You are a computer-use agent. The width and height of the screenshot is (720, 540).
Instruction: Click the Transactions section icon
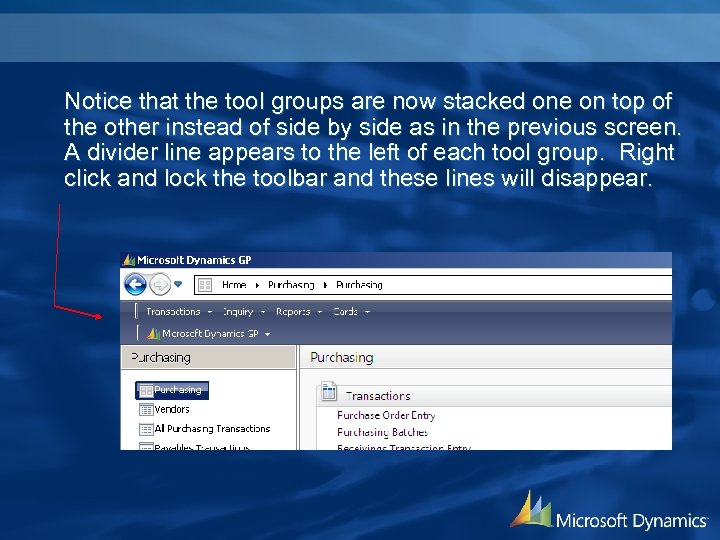tap(329, 392)
